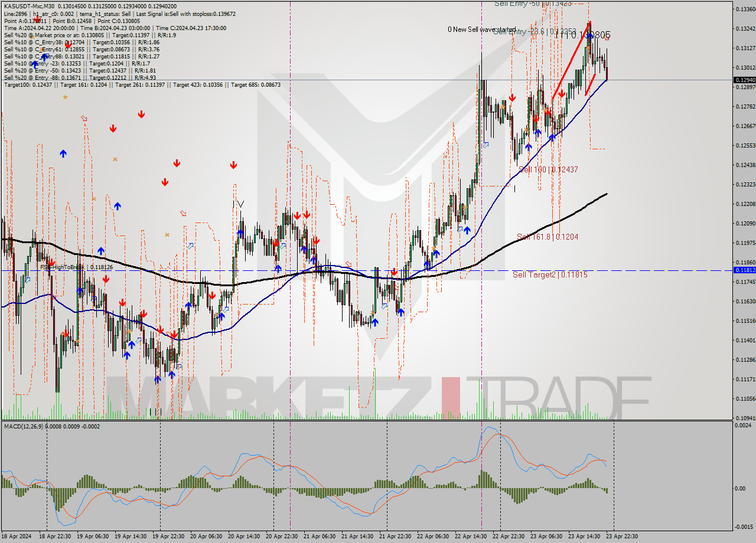Image resolution: width=756 pixels, height=543 pixels.
Task: Click the 'Sell 161.8 | 0.1204' label
Action: point(548,237)
